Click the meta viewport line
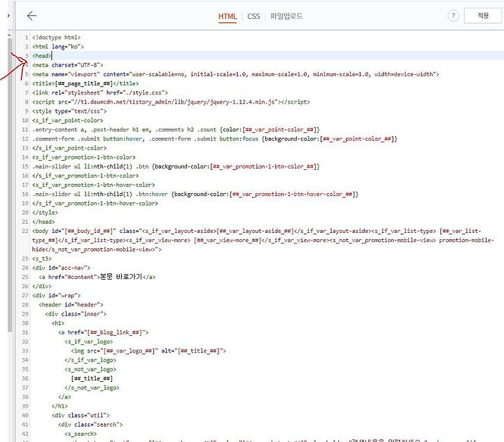This screenshot has width=504, height=442. click(235, 74)
